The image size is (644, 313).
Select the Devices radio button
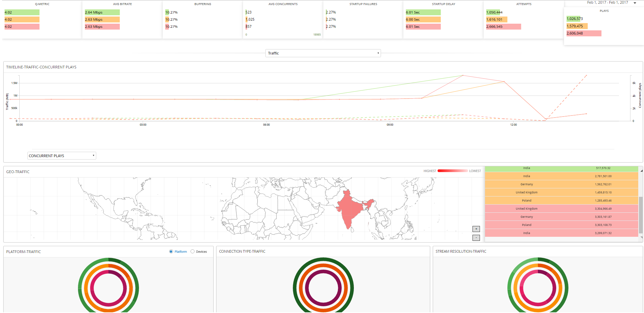(x=193, y=251)
